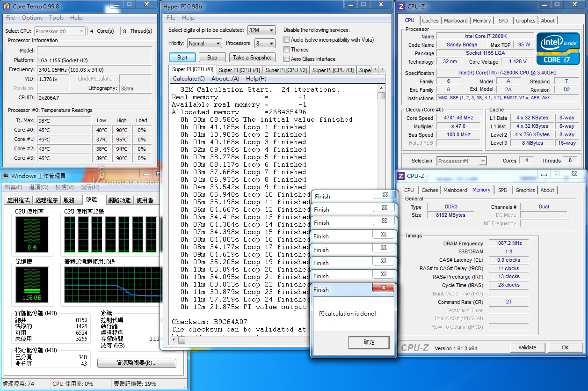Image resolution: width=588 pixels, height=391 pixels.
Task: Close the topmost stacked Finish dialog
Action: pos(385,194)
